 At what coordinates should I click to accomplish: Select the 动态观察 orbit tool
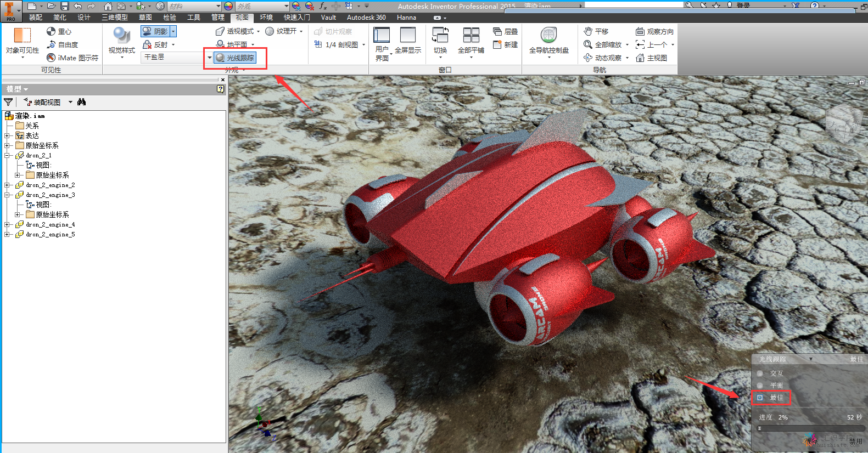[603, 58]
